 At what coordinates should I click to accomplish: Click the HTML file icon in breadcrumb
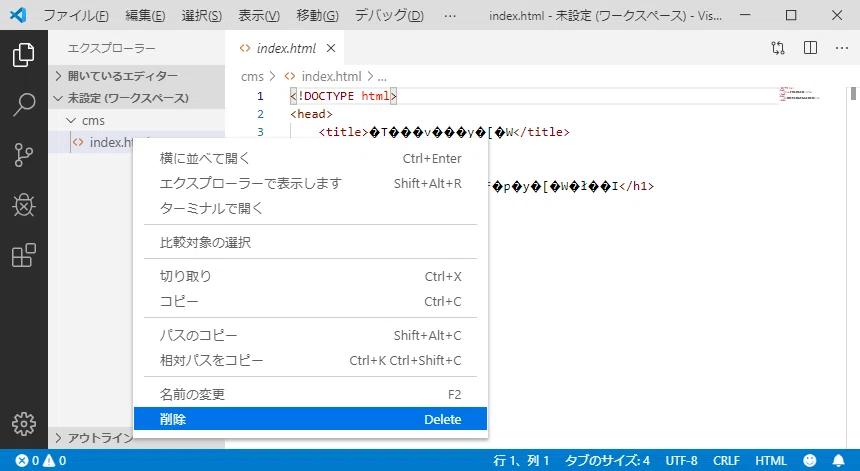point(290,76)
